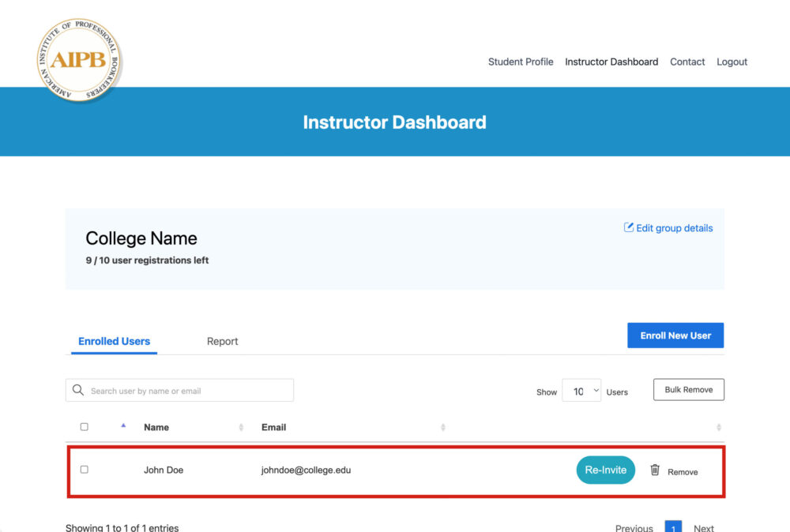
Task: Re-Invite John Doe
Action: 605,470
